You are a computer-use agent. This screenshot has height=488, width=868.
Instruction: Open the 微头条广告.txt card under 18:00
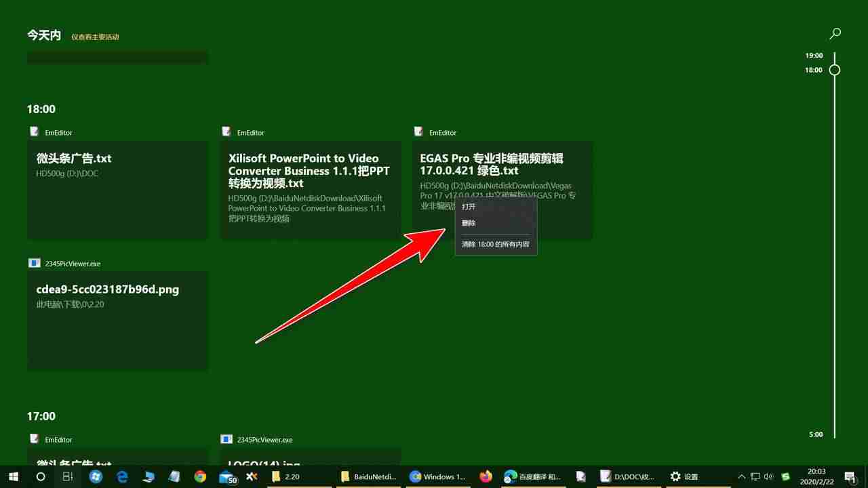click(x=117, y=190)
